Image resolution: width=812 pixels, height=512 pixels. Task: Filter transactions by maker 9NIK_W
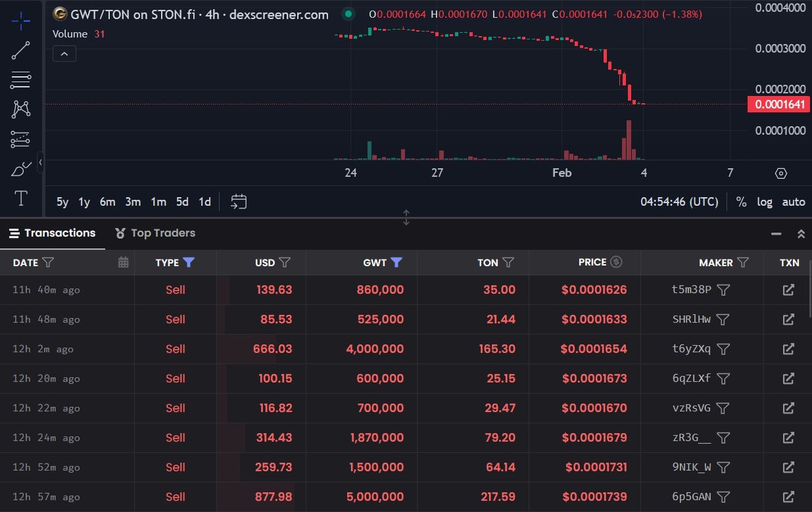(x=723, y=467)
